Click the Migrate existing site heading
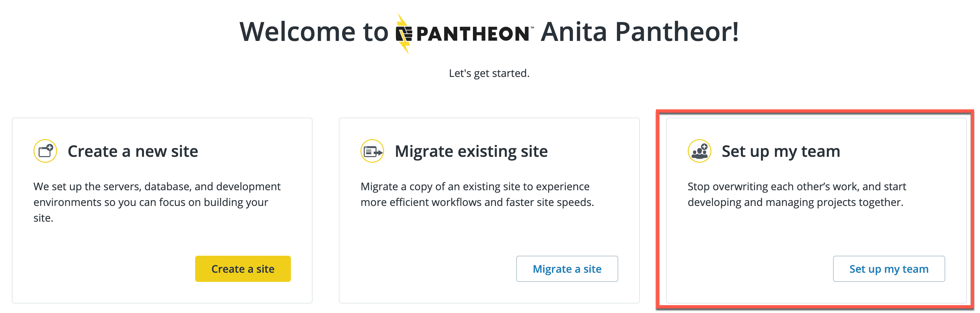Image resolution: width=980 pixels, height=313 pixels. [471, 151]
